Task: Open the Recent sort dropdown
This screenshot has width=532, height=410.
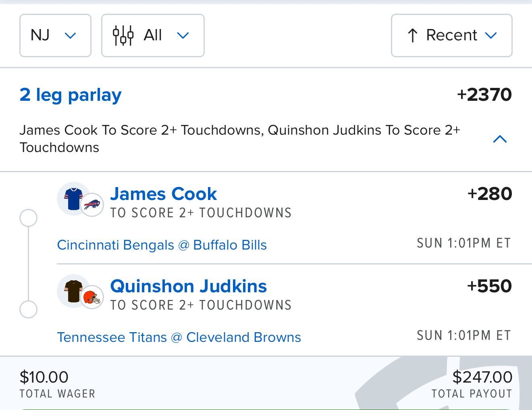Action: tap(451, 35)
